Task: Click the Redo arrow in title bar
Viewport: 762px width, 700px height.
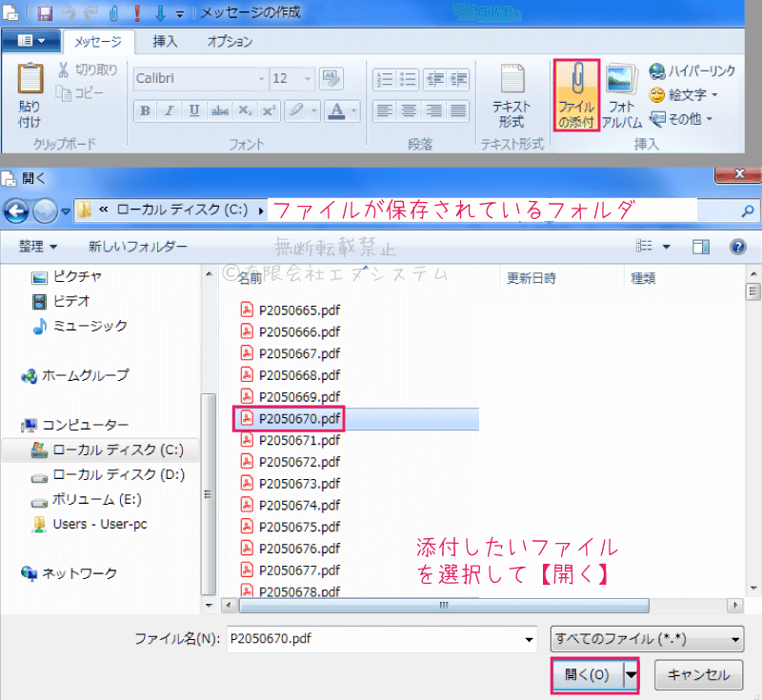Action: [90, 13]
